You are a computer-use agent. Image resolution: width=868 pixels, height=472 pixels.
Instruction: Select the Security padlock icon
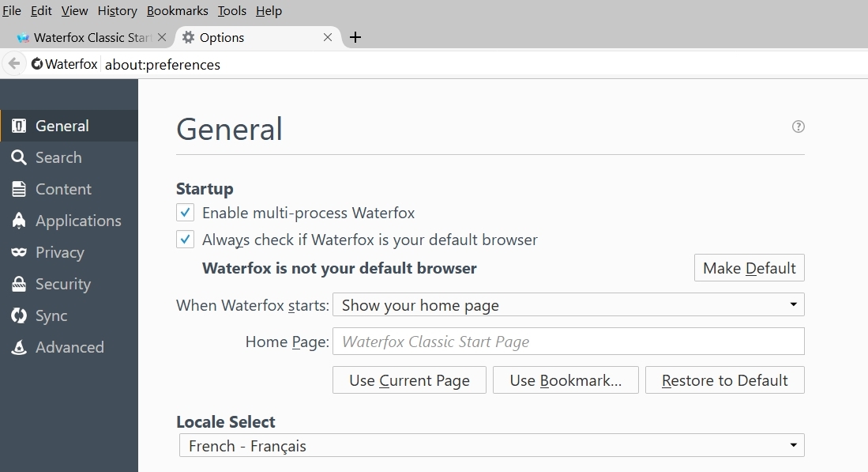[19, 284]
